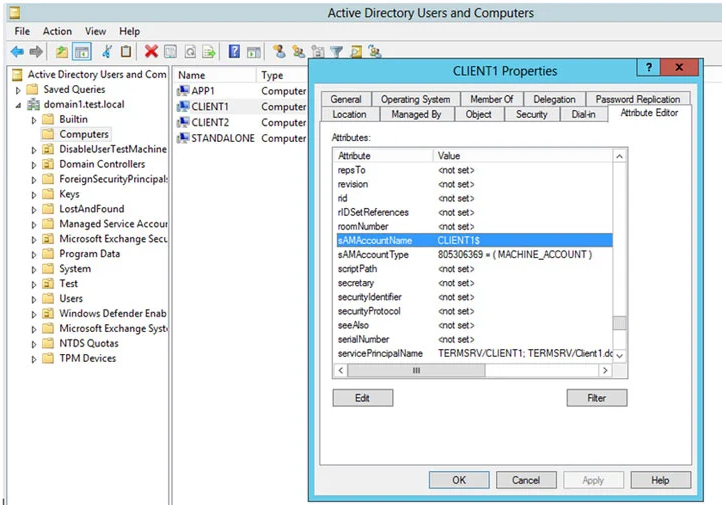Click the filter funnel toolbar icon
The height and width of the screenshot is (516, 726).
[x=337, y=52]
